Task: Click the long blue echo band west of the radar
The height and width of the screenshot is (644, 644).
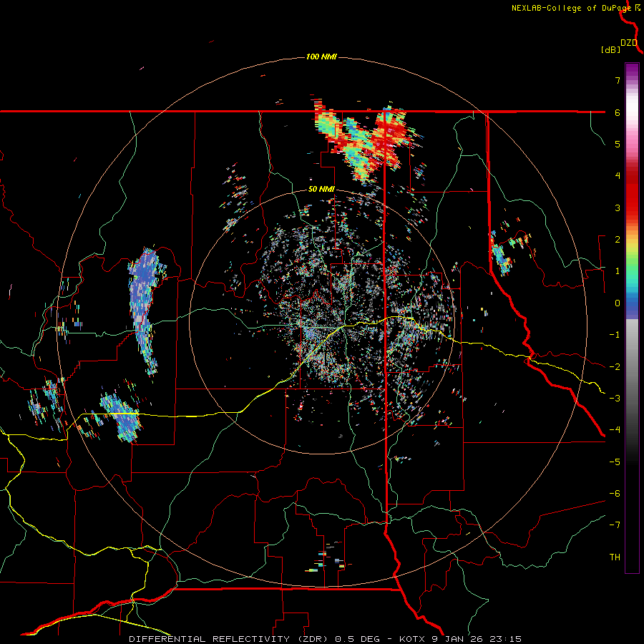Action: click(144, 310)
